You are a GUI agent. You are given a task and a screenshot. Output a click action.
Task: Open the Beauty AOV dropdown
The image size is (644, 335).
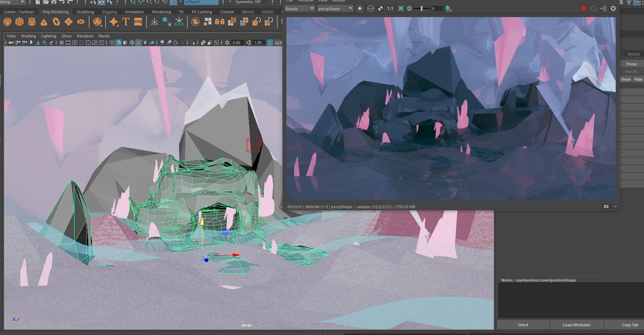pos(300,8)
